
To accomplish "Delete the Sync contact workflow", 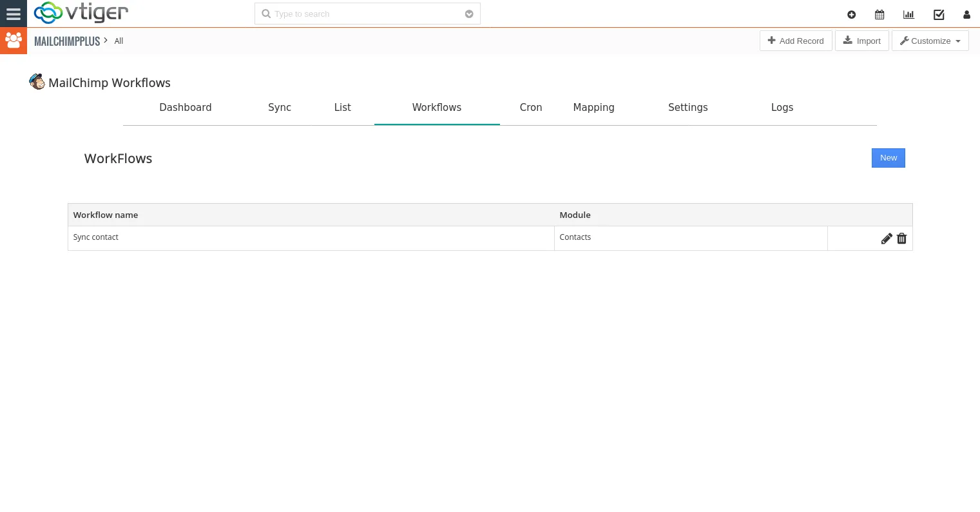I will pos(902,239).
